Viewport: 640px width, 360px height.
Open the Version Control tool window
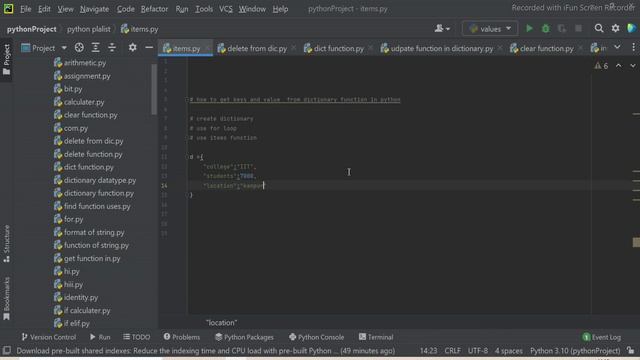(49, 337)
